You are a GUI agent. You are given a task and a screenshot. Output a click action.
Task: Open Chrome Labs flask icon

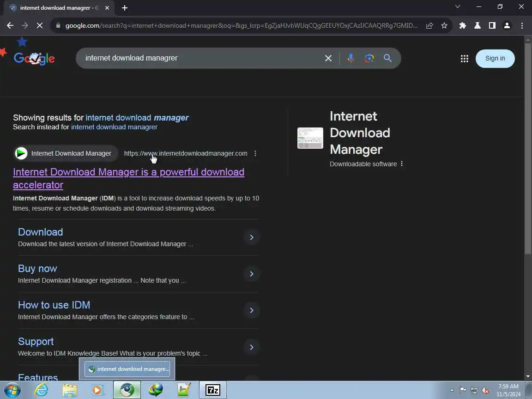coord(478,25)
